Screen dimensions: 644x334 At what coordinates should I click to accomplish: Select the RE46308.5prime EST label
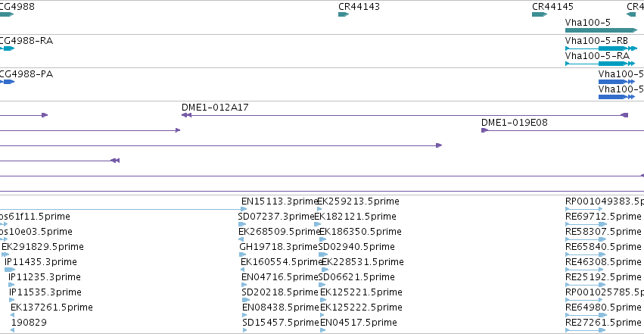(603, 262)
